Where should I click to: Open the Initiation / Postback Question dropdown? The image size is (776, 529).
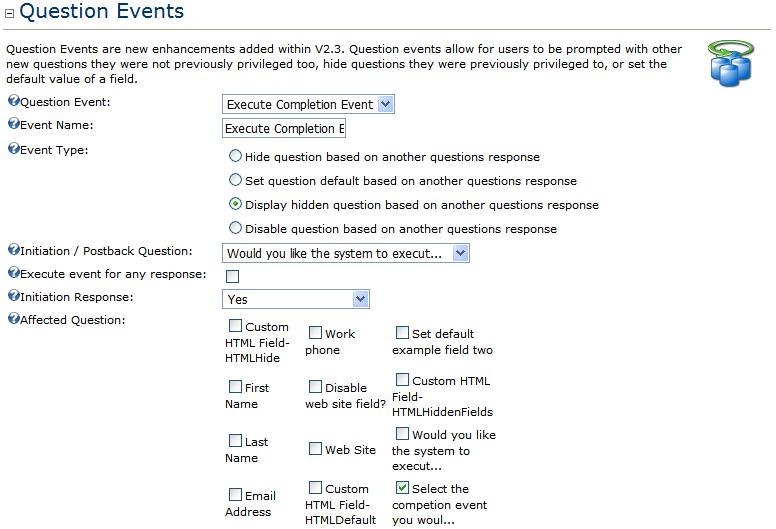click(345, 253)
